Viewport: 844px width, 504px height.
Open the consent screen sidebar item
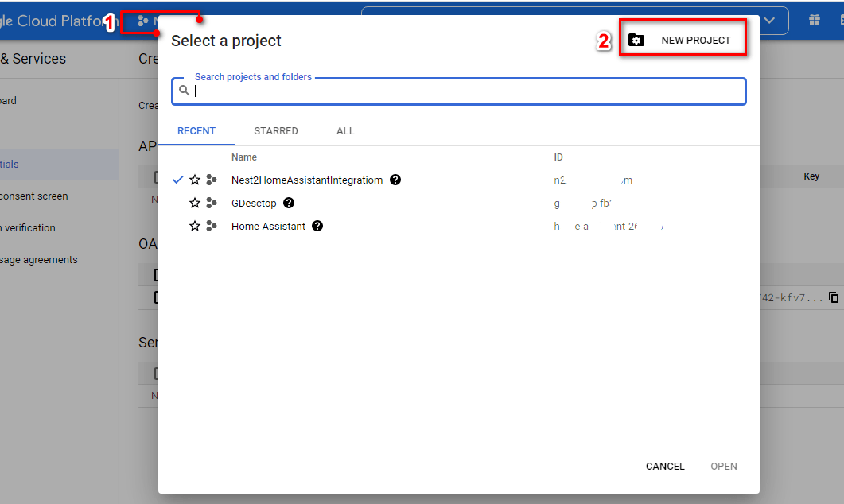point(33,196)
